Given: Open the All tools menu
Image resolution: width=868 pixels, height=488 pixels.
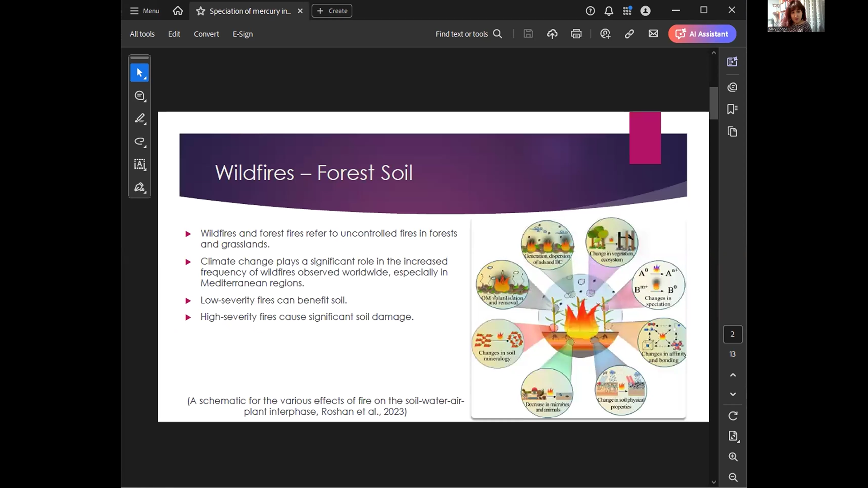Looking at the screenshot, I should tap(142, 34).
